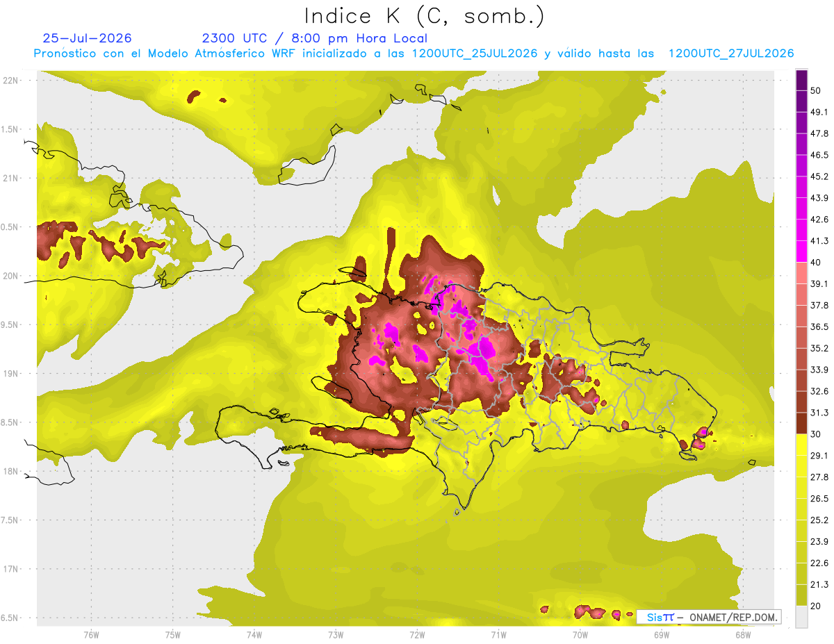Screen dimensions: 834x644
Task: Click the legend value '40'
Action: [817, 263]
